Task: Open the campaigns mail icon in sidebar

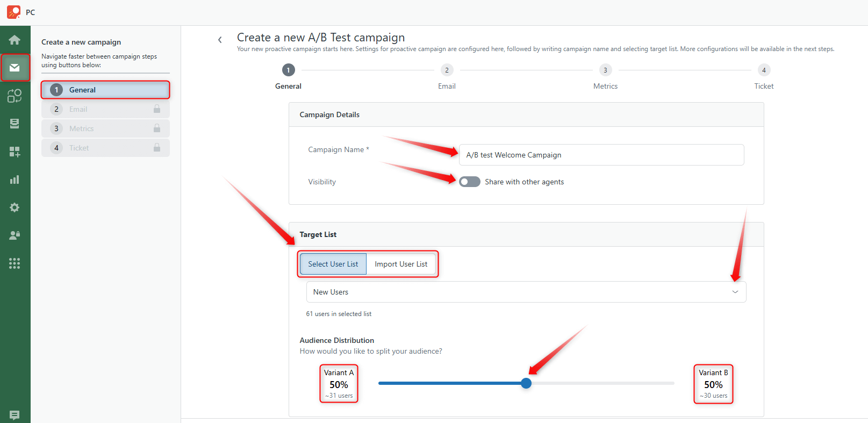Action: (x=15, y=68)
